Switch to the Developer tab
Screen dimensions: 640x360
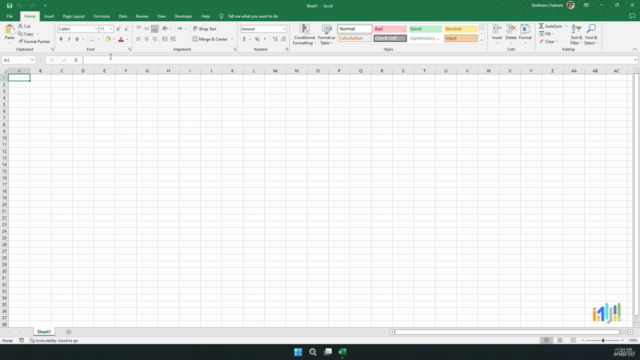point(183,16)
